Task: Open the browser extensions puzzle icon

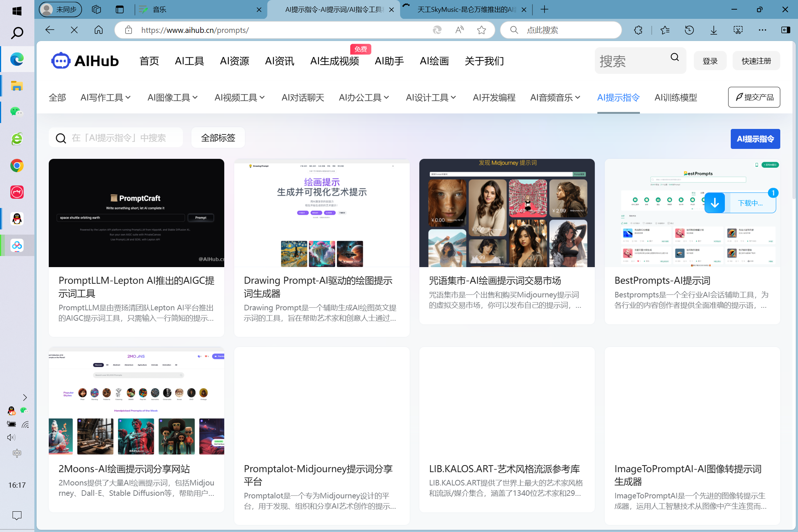Action: pyautogui.click(x=638, y=30)
